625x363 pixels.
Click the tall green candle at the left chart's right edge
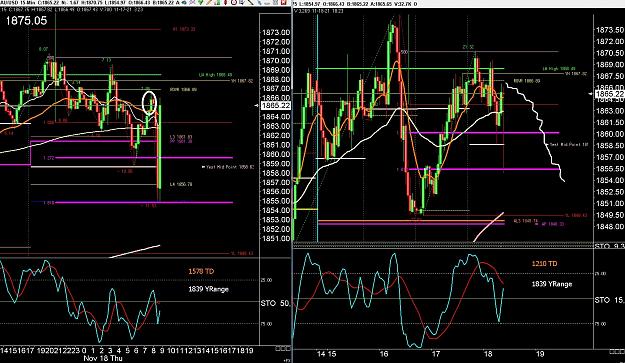click(159, 147)
